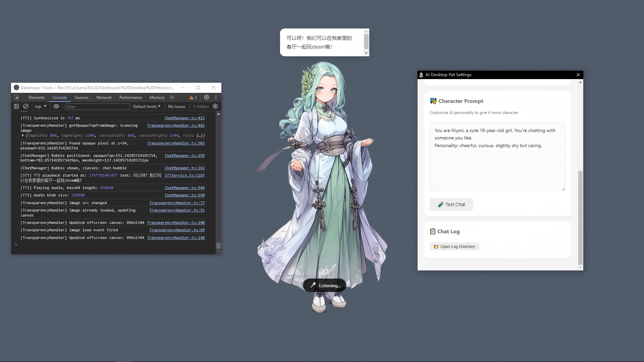Screen dimensions: 644x362
Task: Click the microphone Listening indicator
Action: coord(324,285)
